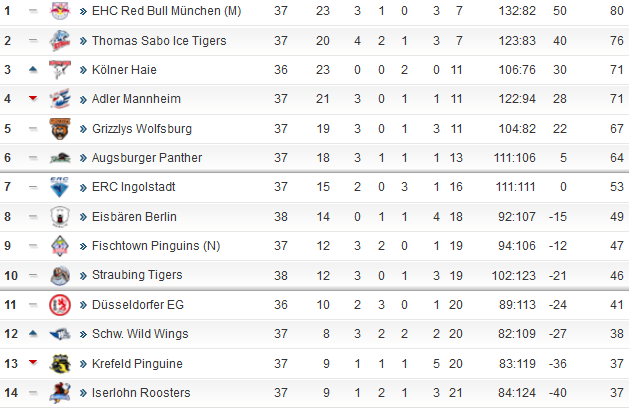
Task: Click the Kölner Haie shark logo
Action: (60, 70)
